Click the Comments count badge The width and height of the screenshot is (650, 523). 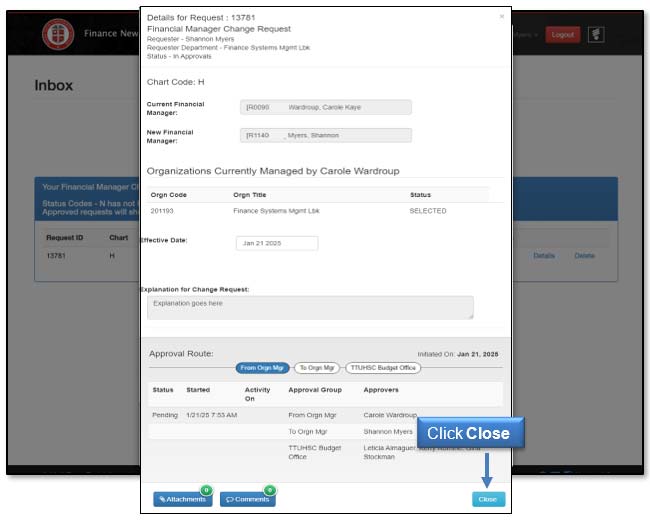pyautogui.click(x=270, y=490)
